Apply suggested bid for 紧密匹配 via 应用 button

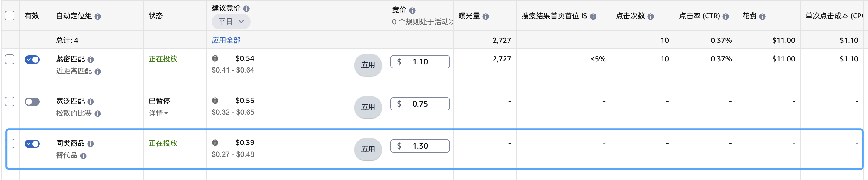(368, 65)
